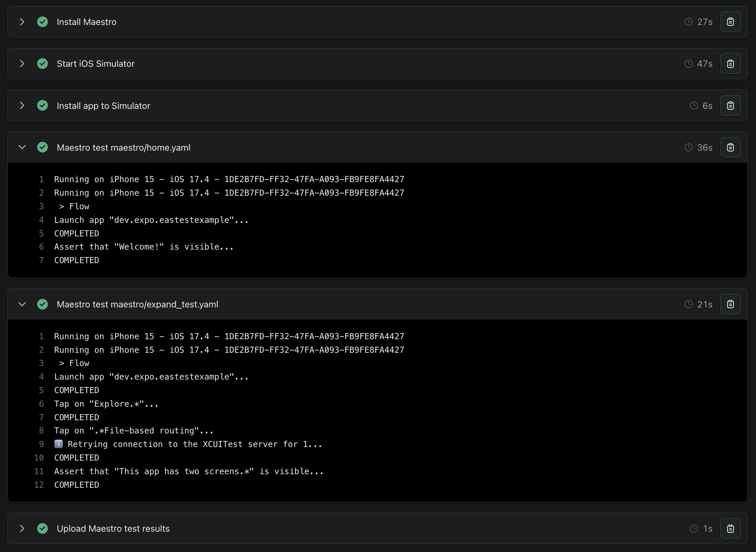Expand the Upload Maestro test results step
This screenshot has height=552, width=756.
tap(22, 528)
